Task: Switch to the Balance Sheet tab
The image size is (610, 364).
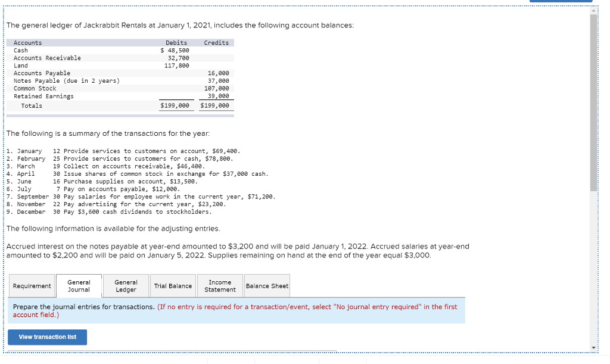Action: pyautogui.click(x=267, y=285)
